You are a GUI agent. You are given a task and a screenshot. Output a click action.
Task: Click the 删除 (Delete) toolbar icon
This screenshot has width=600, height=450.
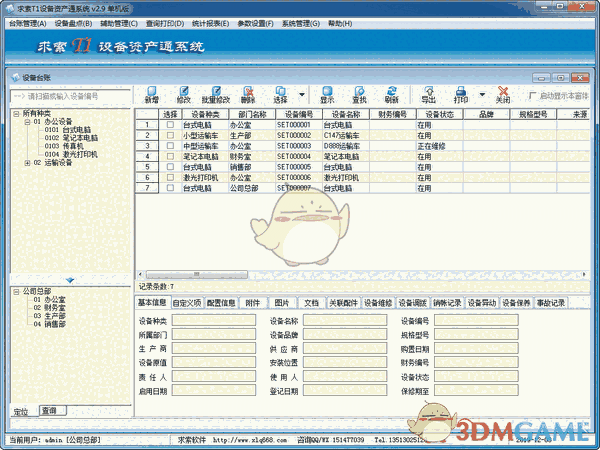[248, 95]
